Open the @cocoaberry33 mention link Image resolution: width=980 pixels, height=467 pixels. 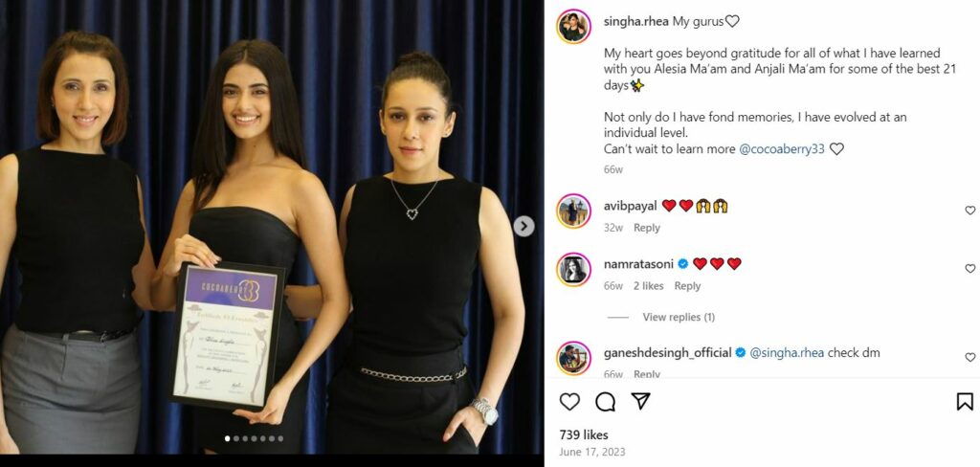(782, 148)
